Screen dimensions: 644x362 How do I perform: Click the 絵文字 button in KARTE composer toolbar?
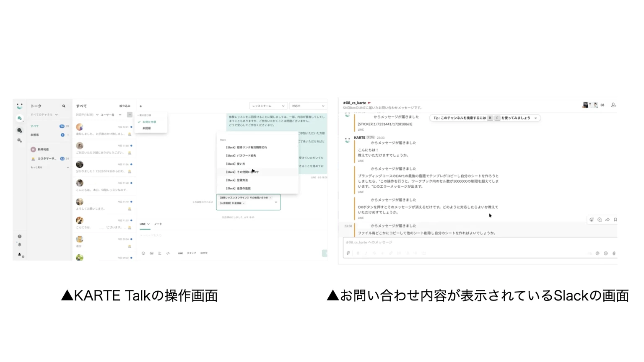(x=204, y=253)
